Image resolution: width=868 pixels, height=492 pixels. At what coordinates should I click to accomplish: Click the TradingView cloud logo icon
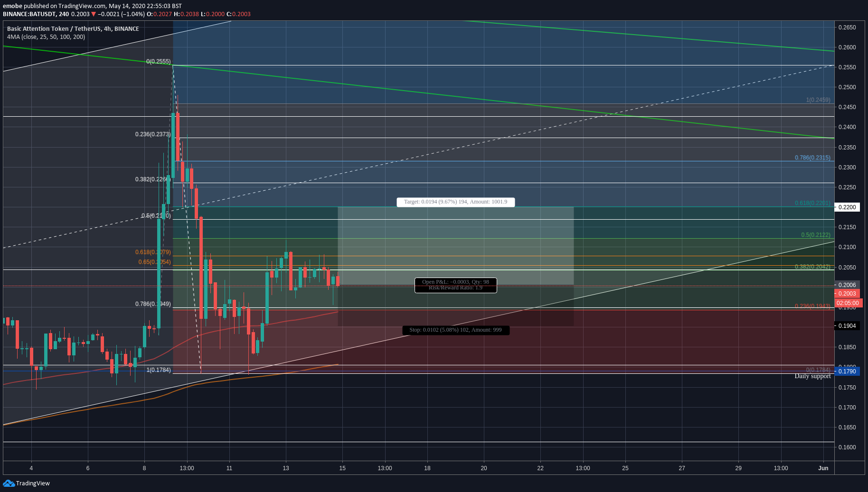tap(9, 483)
